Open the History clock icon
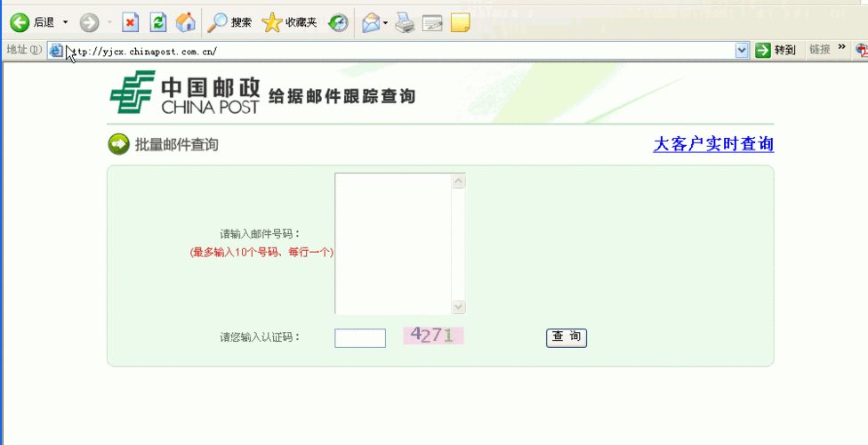The image size is (868, 445). click(338, 23)
